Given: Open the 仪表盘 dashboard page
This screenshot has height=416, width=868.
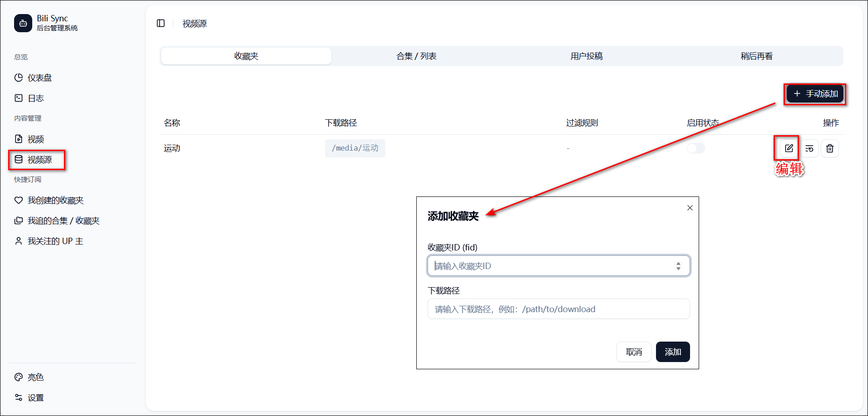Looking at the screenshot, I should [x=39, y=78].
